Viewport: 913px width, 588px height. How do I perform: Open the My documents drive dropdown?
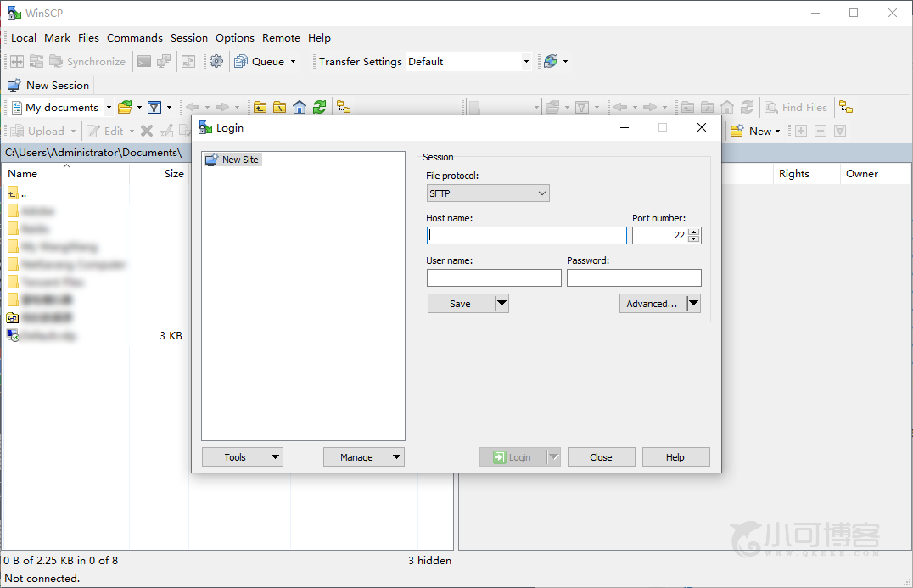point(109,107)
